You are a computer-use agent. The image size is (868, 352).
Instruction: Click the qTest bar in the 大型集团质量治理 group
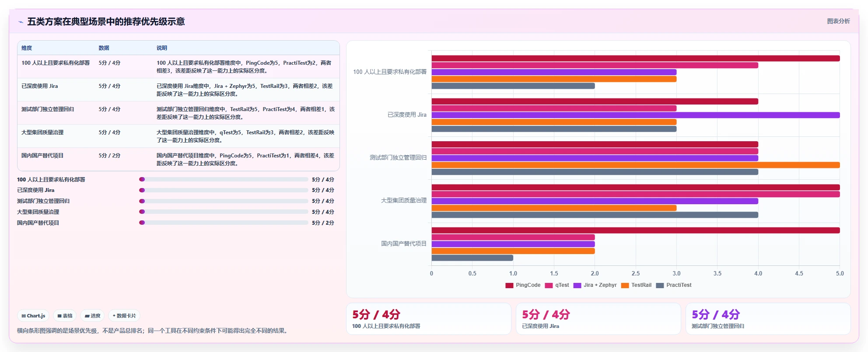click(636, 195)
